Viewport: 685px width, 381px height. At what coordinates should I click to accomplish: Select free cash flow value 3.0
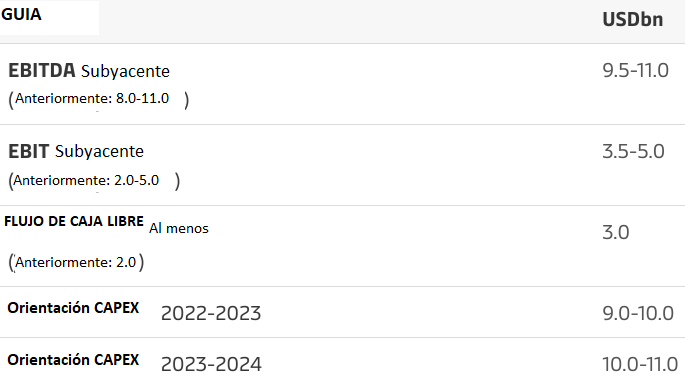tap(616, 232)
